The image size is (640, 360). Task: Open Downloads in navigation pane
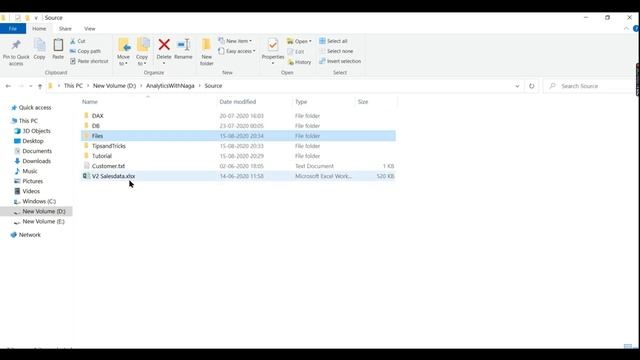[36, 161]
